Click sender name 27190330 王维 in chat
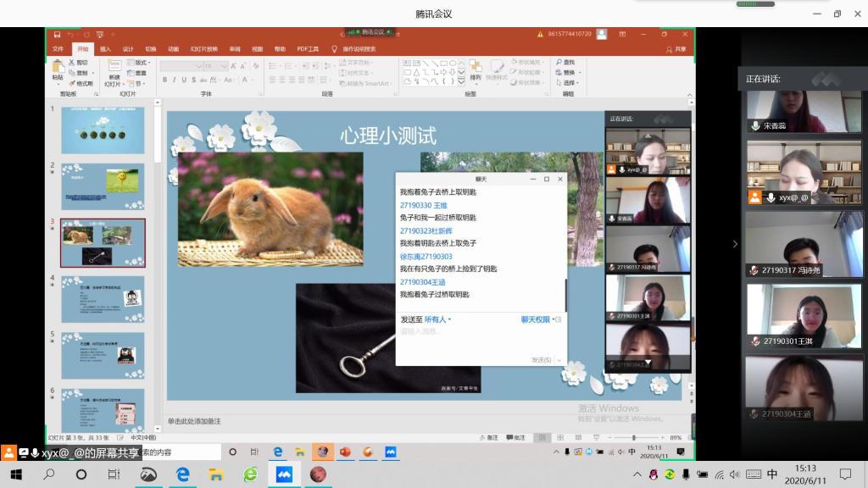868x488 pixels. 424,205
